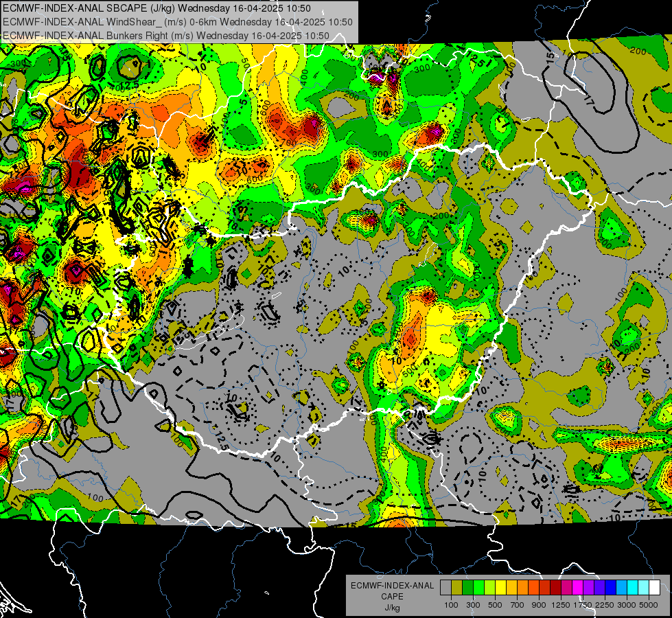Click the legend tick label 700

tap(517, 605)
